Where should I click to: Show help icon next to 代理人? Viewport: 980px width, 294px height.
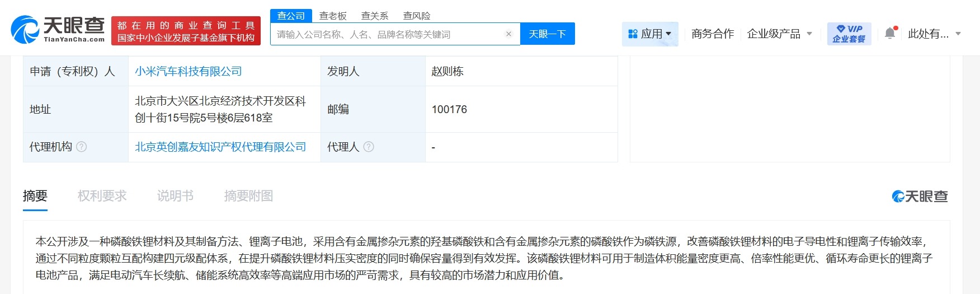click(x=369, y=147)
